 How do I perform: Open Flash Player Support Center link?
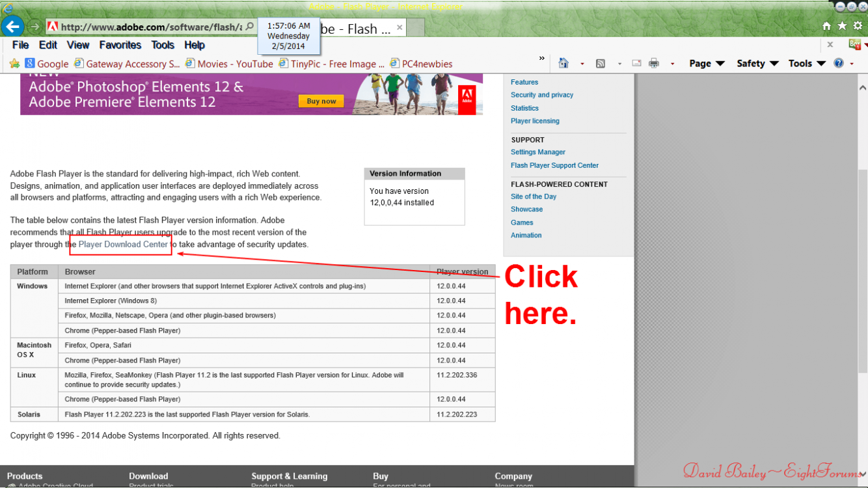554,165
